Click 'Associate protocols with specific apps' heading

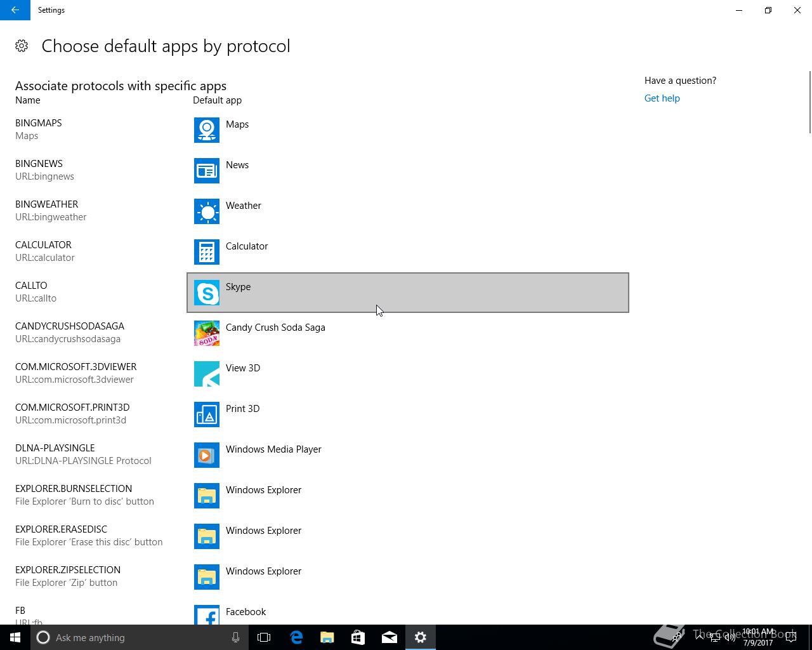121,86
